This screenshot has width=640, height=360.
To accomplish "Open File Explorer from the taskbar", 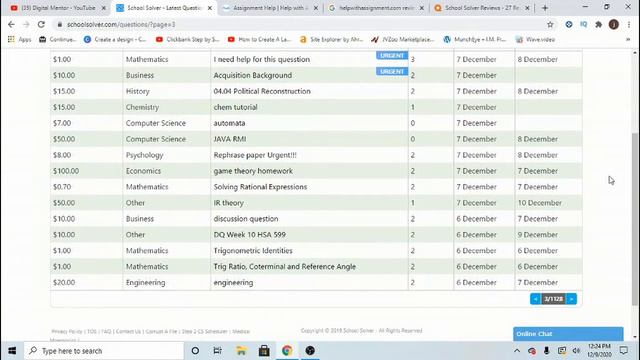I will (241, 351).
